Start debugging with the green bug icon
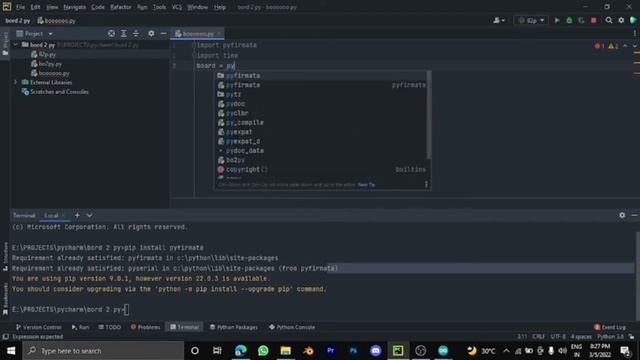Image resolution: width=640 pixels, height=360 pixels. coord(569,20)
